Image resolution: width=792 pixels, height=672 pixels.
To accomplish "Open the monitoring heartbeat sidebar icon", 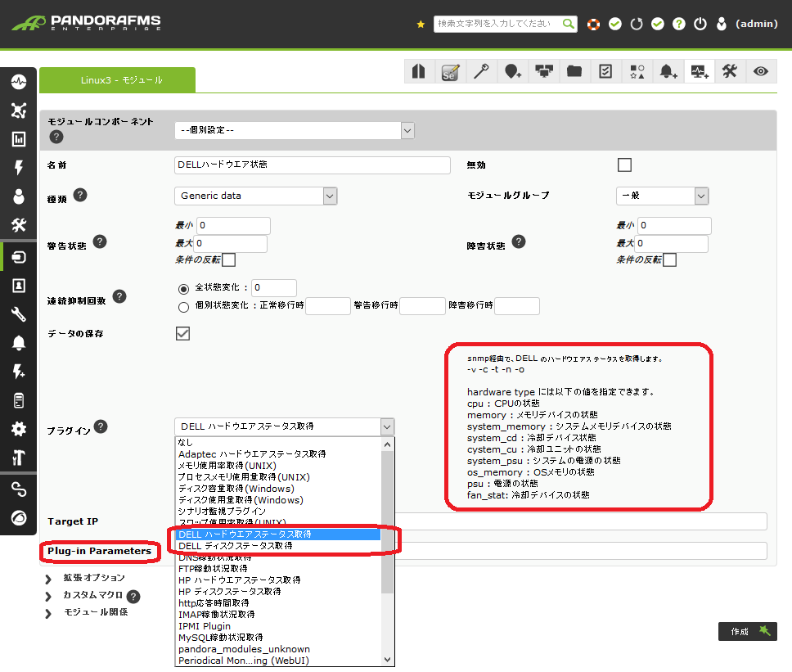I will (x=19, y=81).
